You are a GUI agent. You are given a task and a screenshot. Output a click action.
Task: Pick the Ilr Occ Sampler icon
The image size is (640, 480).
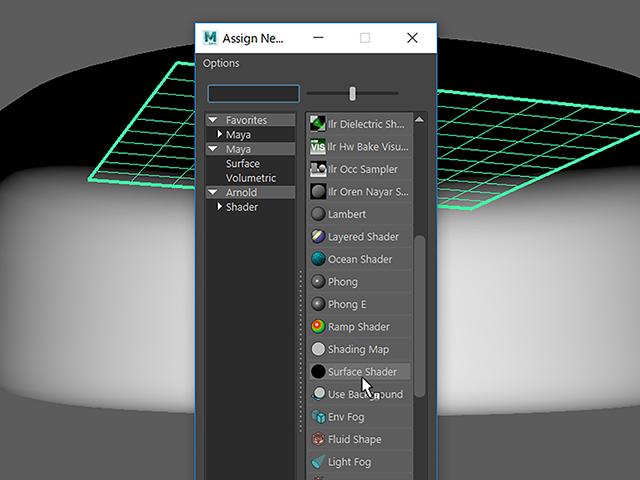(x=318, y=169)
